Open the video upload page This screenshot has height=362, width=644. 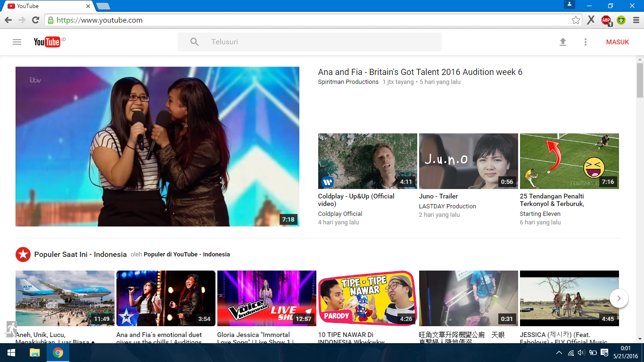tap(563, 41)
